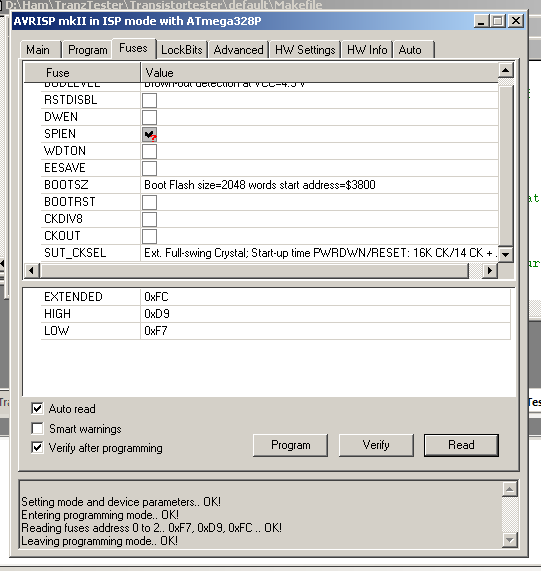The height and width of the screenshot is (571, 541).
Task: Select the SPIEN fuse name
Action: pyautogui.click(x=60, y=134)
